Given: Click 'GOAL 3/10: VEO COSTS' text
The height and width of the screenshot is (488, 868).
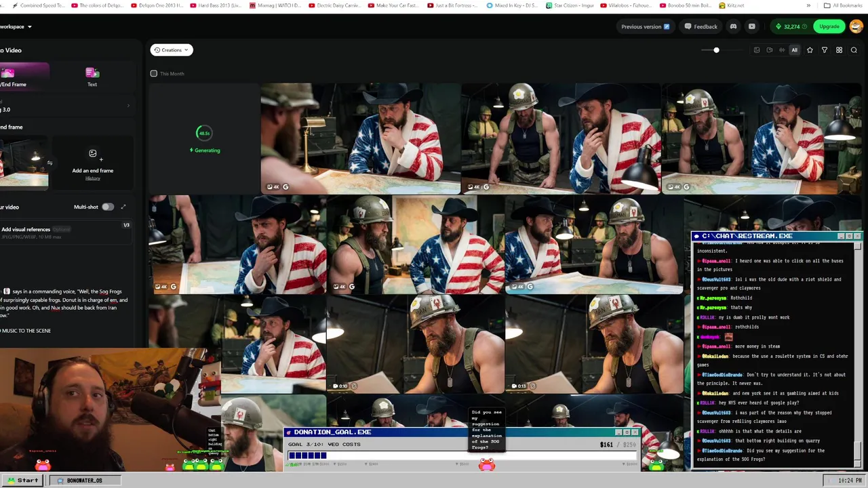Looking at the screenshot, I should click(324, 445).
